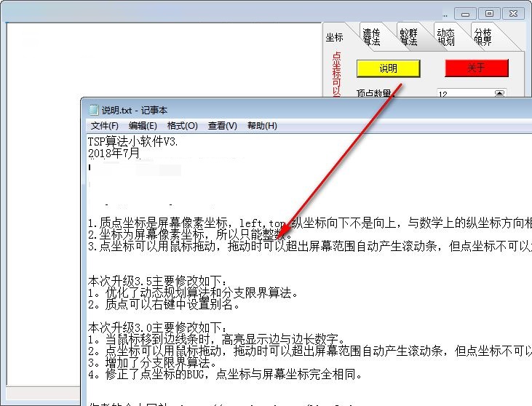Image resolution: width=532 pixels, height=406 pixels.
Task: Click the 说明.txt - 记事本 title bar
Action: pos(307,111)
